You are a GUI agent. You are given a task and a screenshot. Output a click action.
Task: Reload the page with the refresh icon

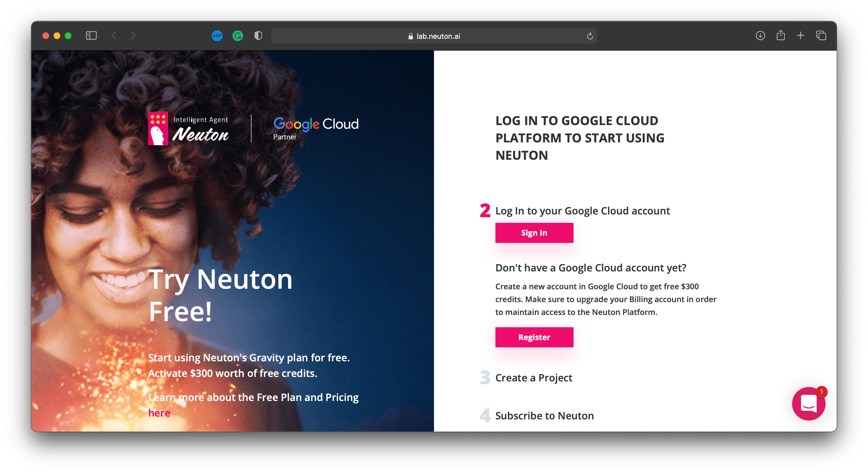coord(590,36)
